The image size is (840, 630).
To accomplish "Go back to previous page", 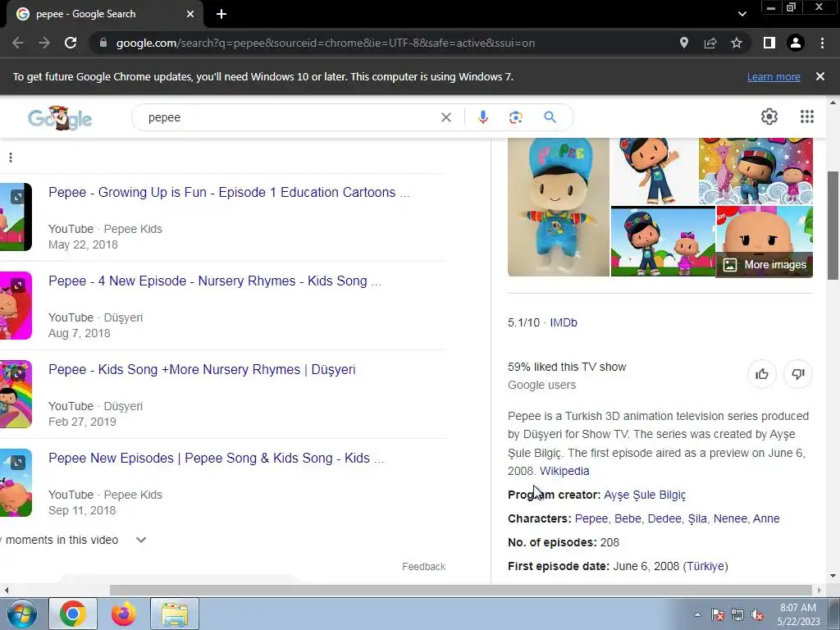I will tap(18, 43).
